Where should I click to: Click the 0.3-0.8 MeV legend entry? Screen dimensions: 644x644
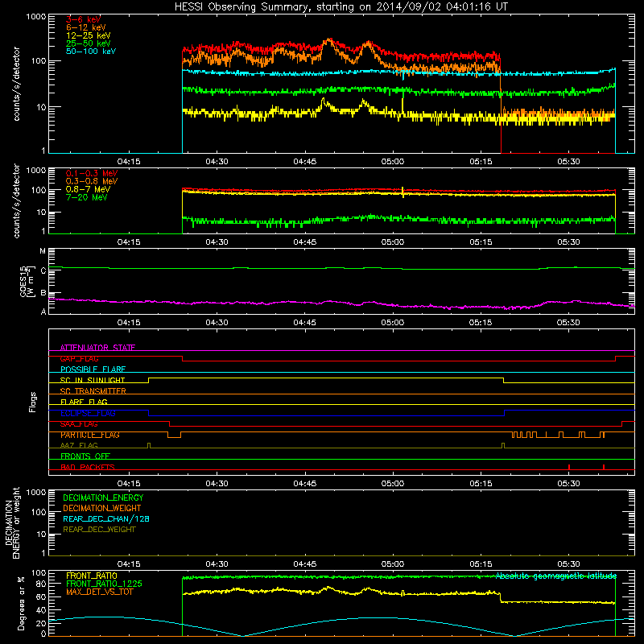92,181
